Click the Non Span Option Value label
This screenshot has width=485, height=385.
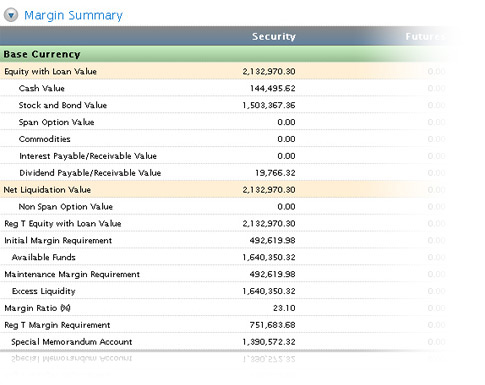click(x=66, y=207)
